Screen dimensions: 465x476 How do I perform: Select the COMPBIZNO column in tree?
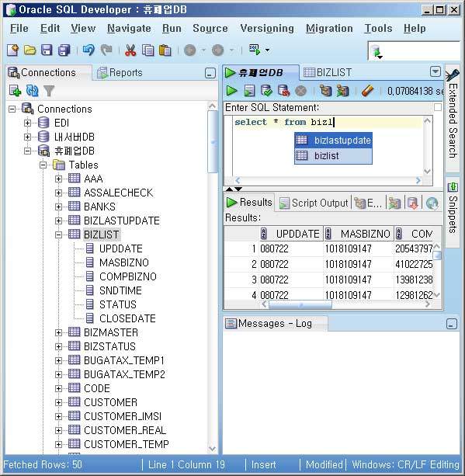[x=128, y=276]
